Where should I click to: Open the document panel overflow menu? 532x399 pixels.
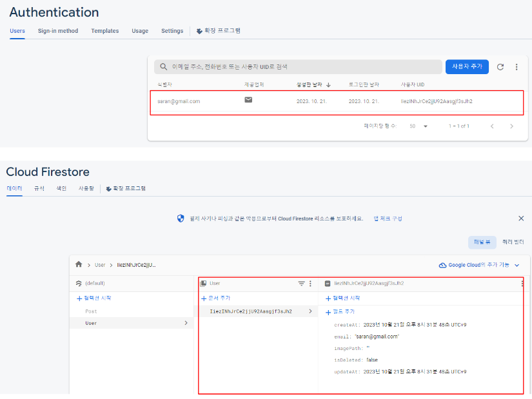(x=522, y=284)
